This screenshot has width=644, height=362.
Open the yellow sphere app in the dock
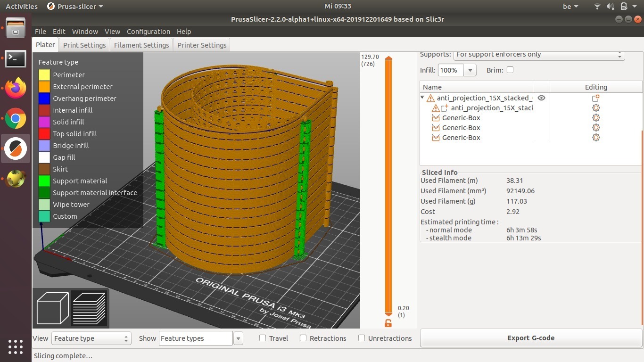(x=16, y=179)
